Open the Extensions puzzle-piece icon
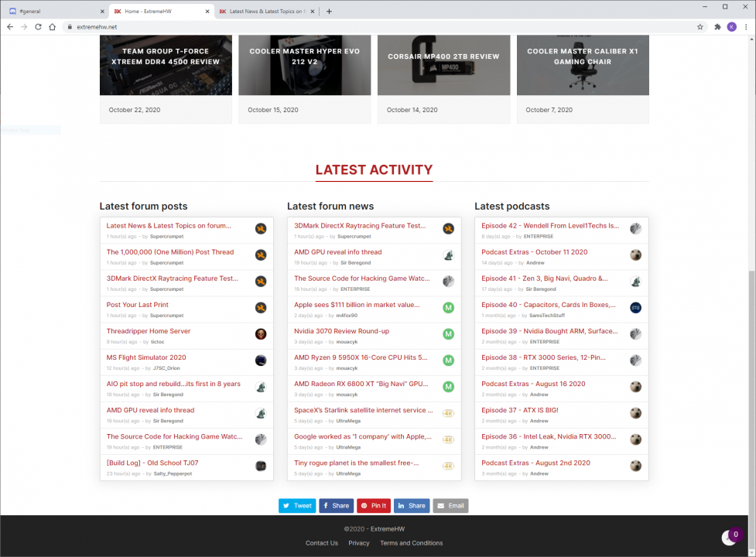Screen dimensions: 756x557 click(x=716, y=26)
